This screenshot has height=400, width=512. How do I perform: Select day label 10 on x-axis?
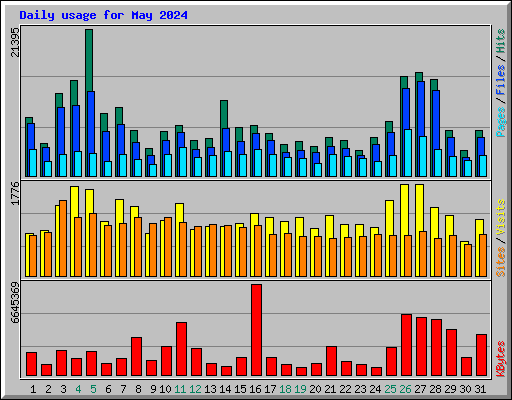[165, 389]
